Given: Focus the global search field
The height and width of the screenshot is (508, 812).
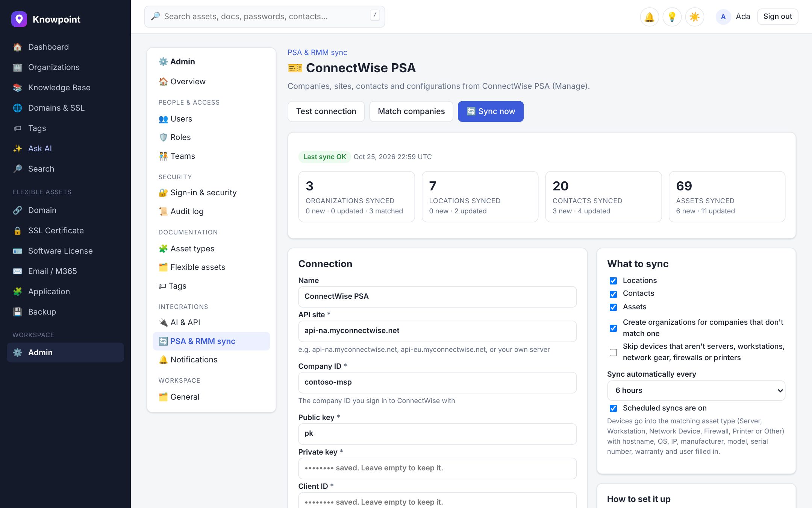Looking at the screenshot, I should pos(265,17).
